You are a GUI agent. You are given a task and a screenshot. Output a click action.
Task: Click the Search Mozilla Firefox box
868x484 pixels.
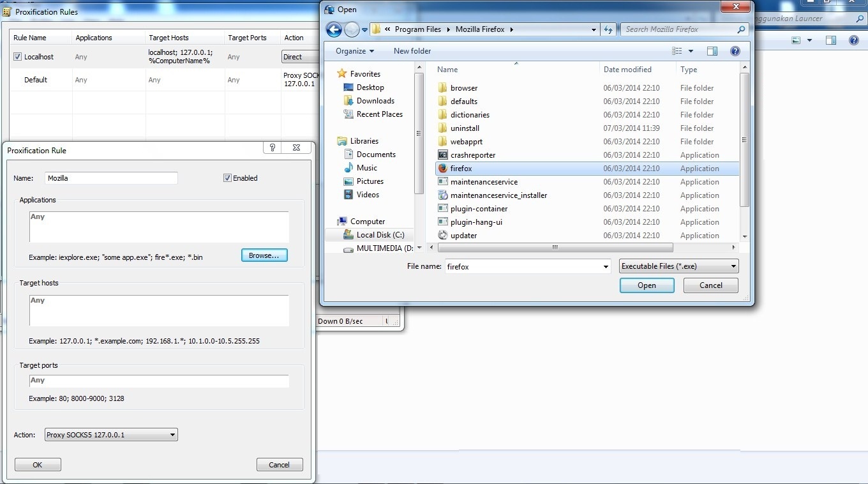point(679,29)
